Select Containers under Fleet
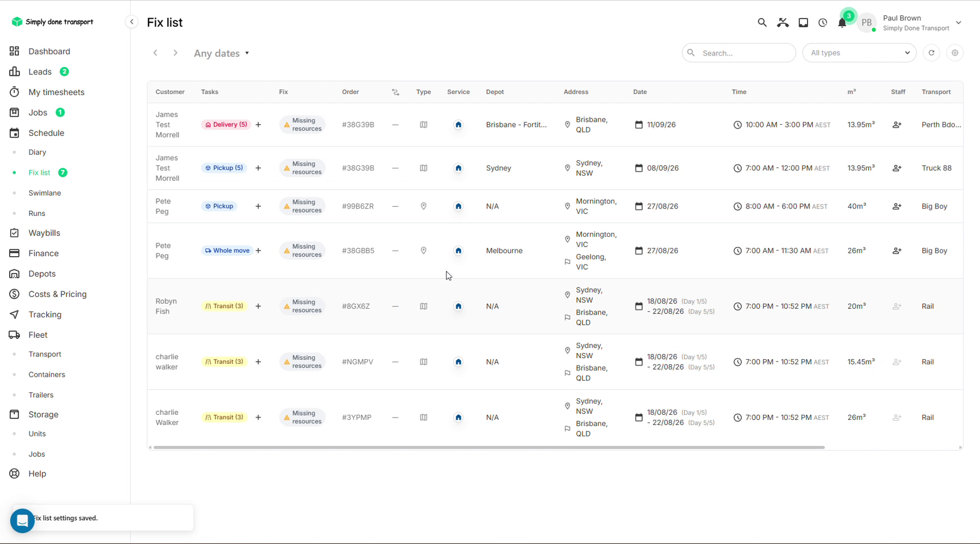Viewport: 980px width, 544px height. [x=47, y=375]
